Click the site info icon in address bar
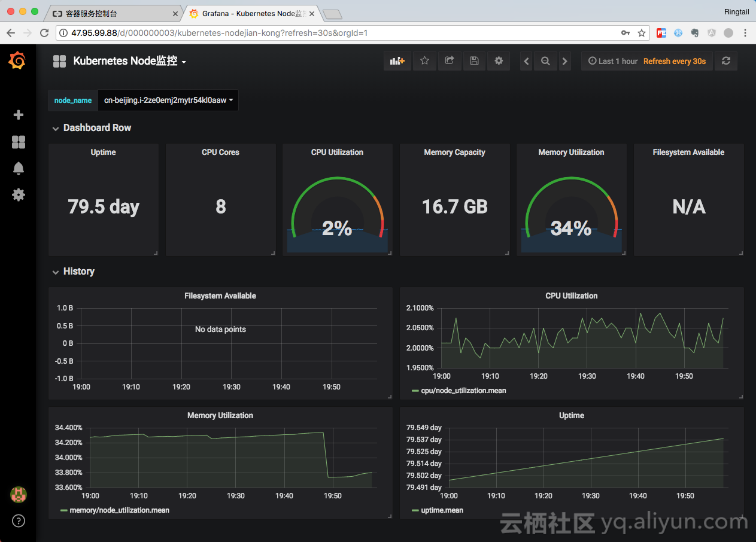The image size is (756, 542). (62, 33)
